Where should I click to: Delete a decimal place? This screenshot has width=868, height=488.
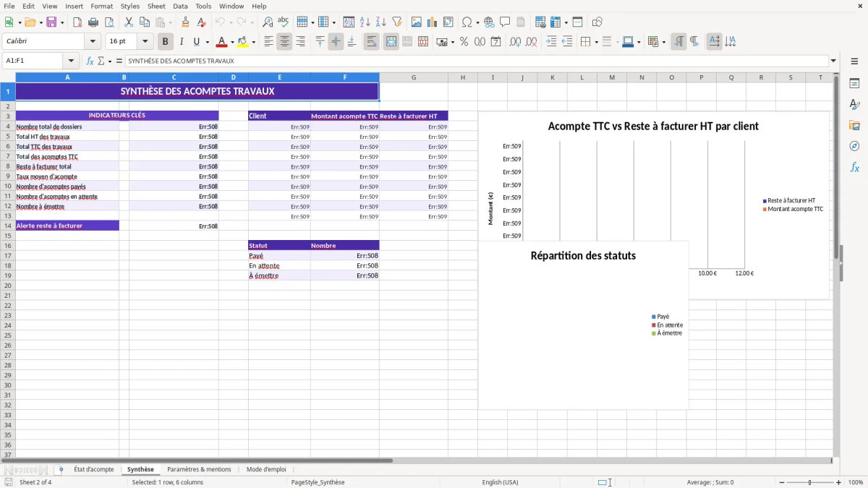pos(531,42)
